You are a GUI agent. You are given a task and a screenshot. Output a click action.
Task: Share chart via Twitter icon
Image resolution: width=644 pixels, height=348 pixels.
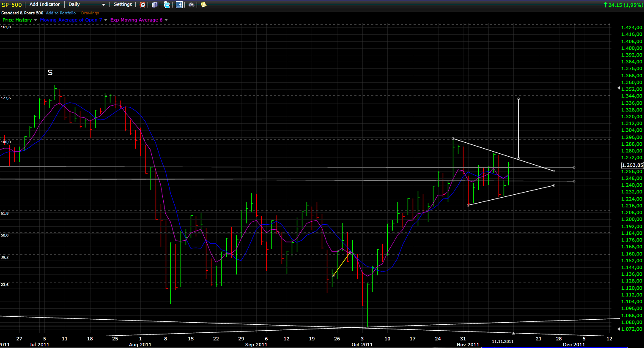167,5
